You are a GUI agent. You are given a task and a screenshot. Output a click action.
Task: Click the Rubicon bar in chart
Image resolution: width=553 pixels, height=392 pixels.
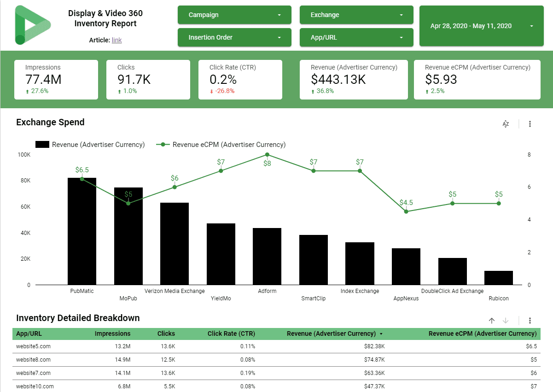[499, 278]
